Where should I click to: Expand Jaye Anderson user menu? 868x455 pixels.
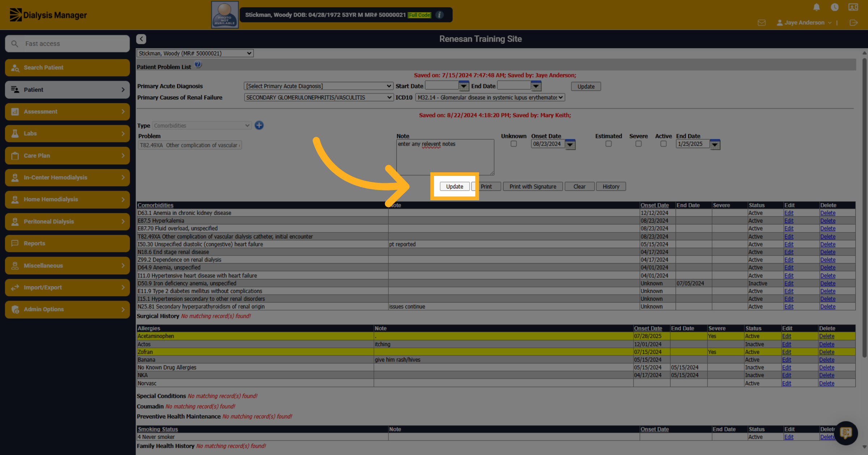click(x=804, y=22)
